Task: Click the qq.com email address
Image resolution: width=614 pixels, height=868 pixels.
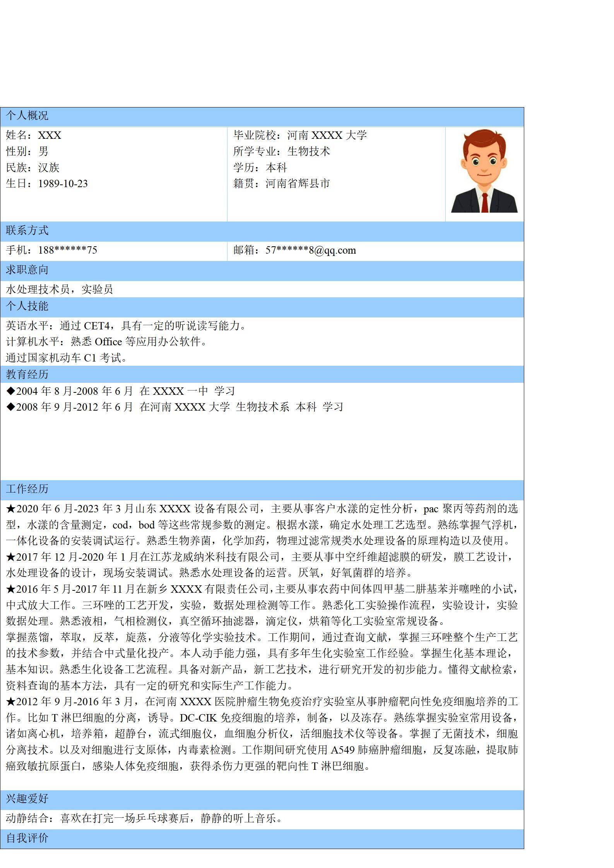Action: 310,250
